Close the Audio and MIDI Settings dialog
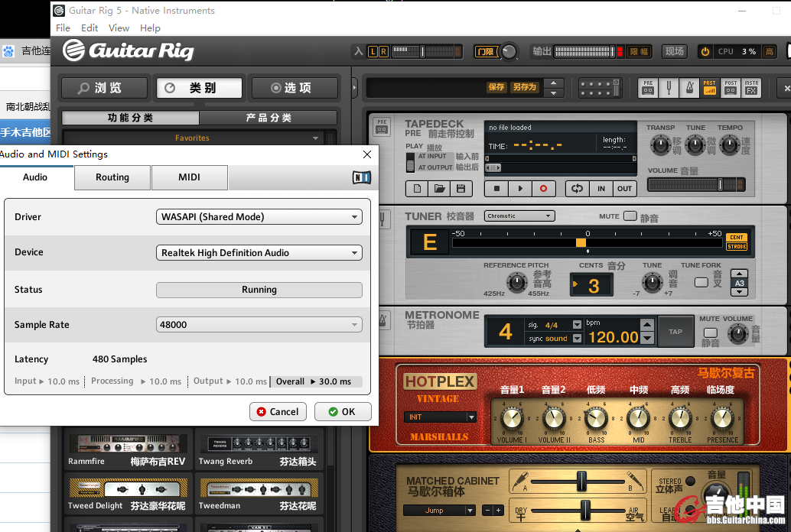The height and width of the screenshot is (532, 791). (x=367, y=154)
